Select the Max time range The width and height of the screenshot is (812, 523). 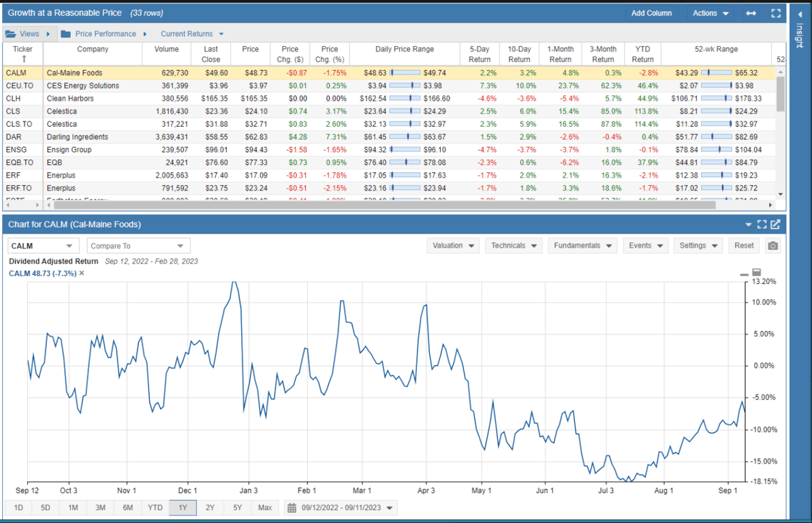point(264,508)
